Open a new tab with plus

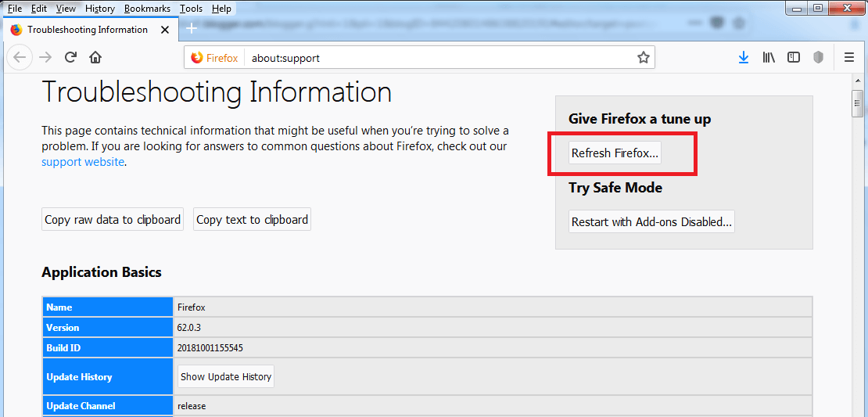click(x=191, y=28)
